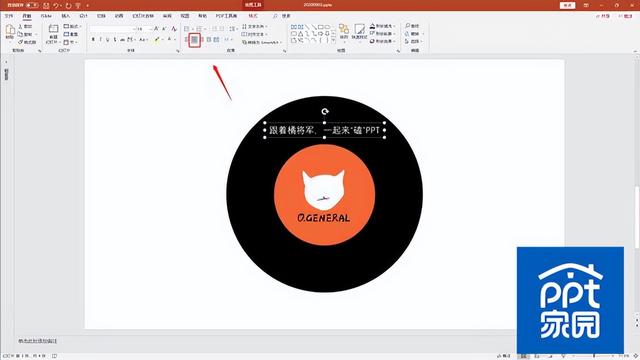Open Convert to SmartArt dropdown

click(x=261, y=42)
